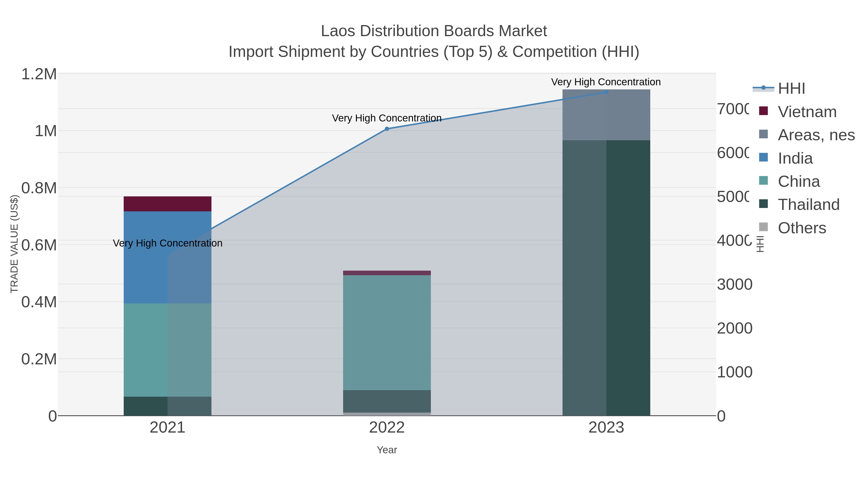Click the Vietnam maroon legend swatch
The height and width of the screenshot is (488, 868).
(x=764, y=111)
